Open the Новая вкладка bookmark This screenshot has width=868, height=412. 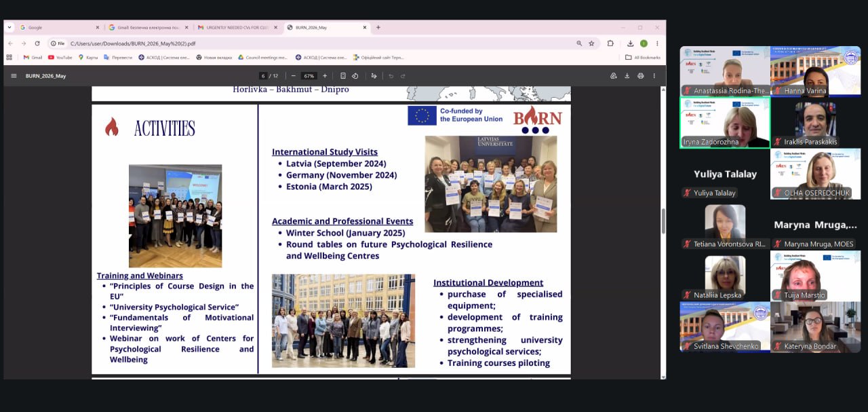(214, 58)
